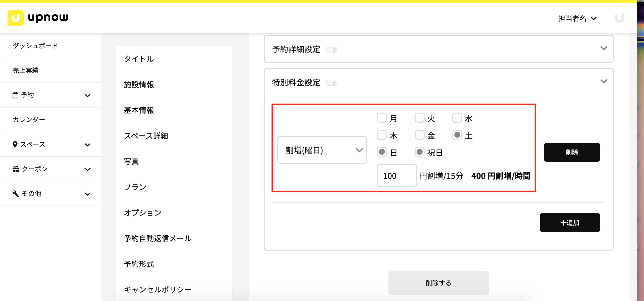This screenshot has width=644, height=301.
Task: Click the black 削除 button
Action: [572, 152]
